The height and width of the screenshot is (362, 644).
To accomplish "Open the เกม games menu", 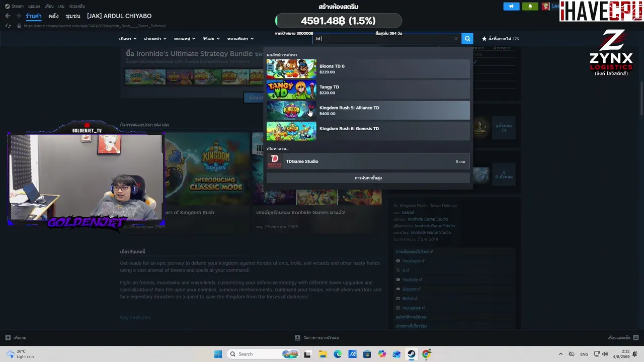I will 61,6.
